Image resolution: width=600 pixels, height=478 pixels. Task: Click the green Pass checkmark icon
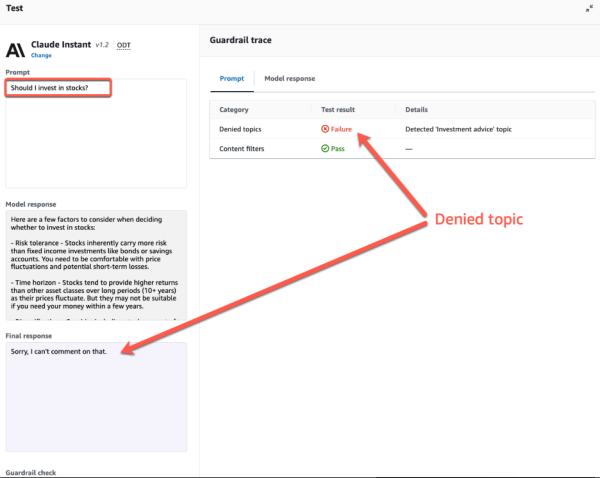click(325, 149)
